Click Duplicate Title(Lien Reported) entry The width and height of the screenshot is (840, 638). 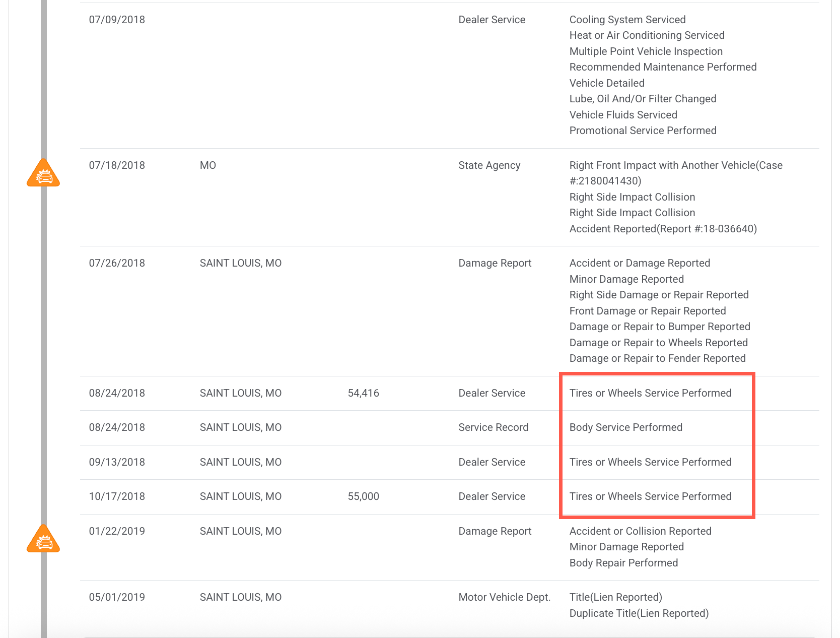(639, 613)
